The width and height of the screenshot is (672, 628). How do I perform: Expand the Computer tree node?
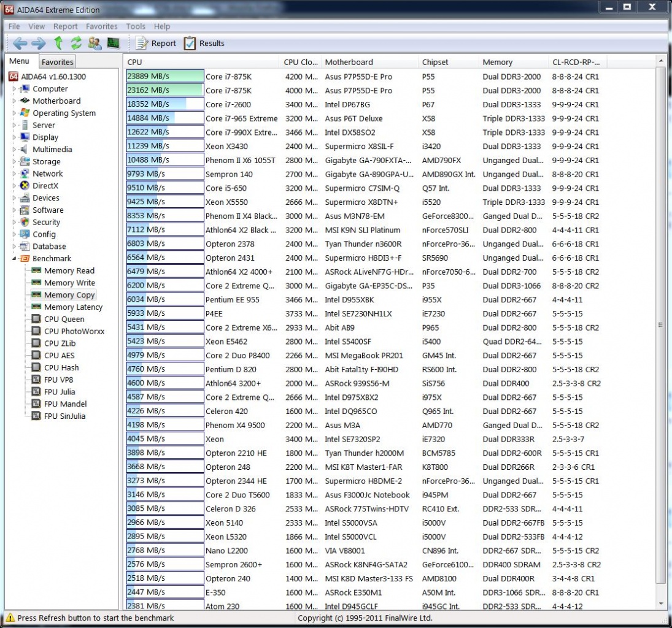pos(14,89)
